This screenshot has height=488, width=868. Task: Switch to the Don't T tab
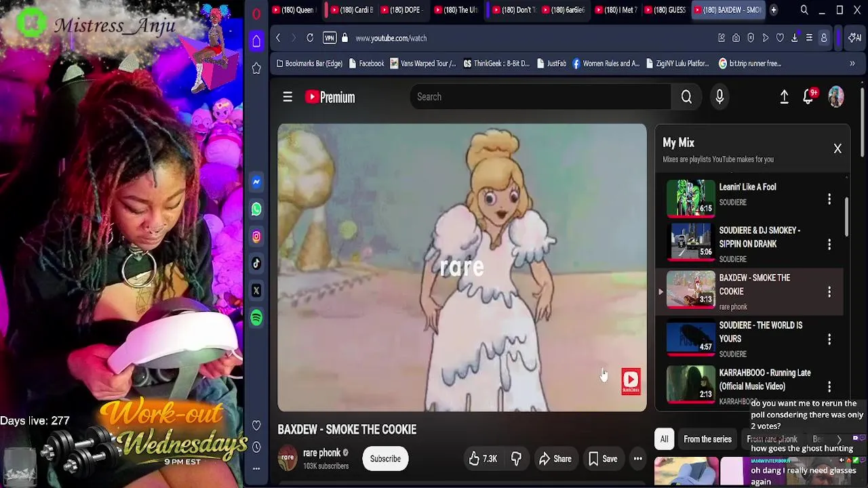513,10
